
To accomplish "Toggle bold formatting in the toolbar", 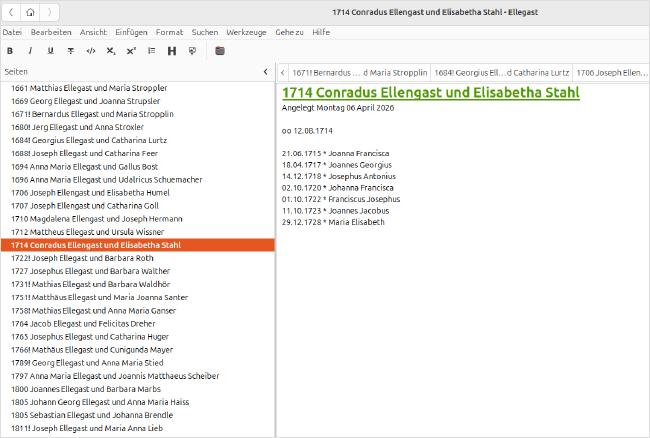I will (x=10, y=51).
